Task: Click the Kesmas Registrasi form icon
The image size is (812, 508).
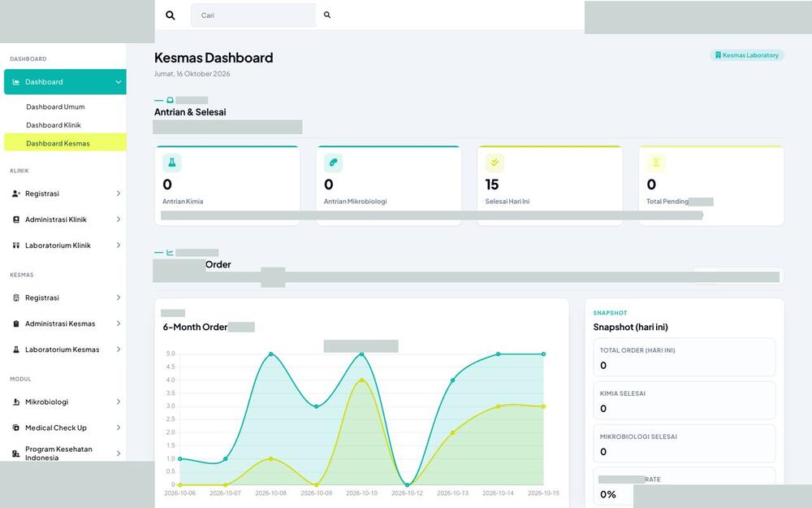Action: [x=16, y=297]
